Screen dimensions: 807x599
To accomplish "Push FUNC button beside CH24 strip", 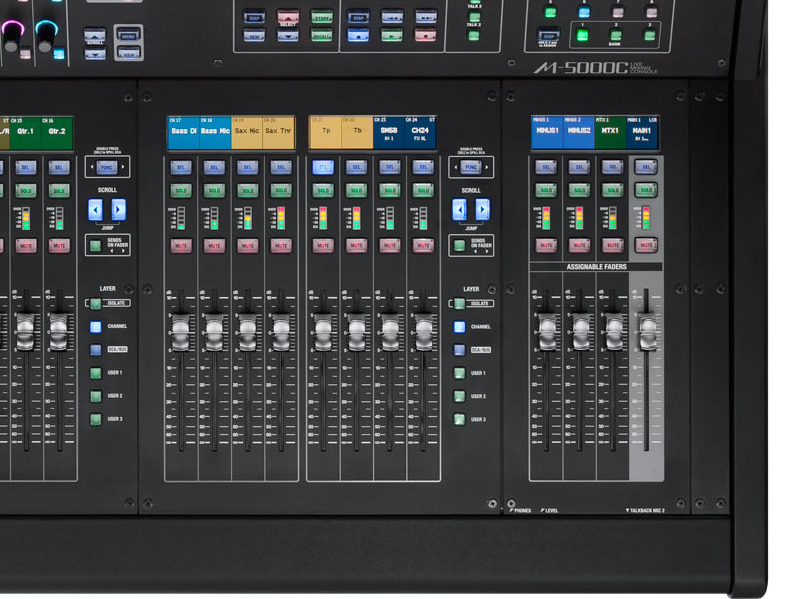I will (x=471, y=167).
